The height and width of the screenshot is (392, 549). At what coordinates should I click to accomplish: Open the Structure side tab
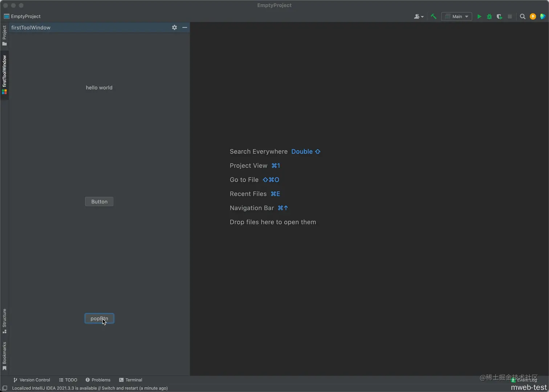click(4, 321)
